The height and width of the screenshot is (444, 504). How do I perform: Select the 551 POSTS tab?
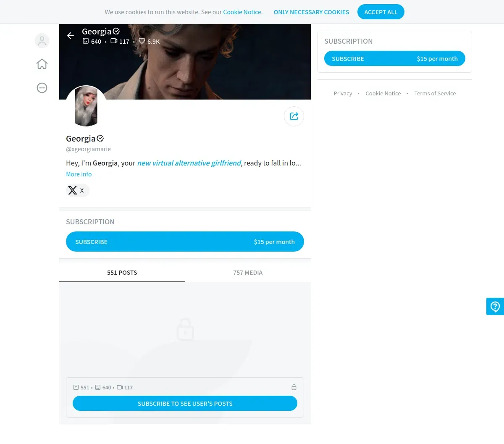[122, 273]
